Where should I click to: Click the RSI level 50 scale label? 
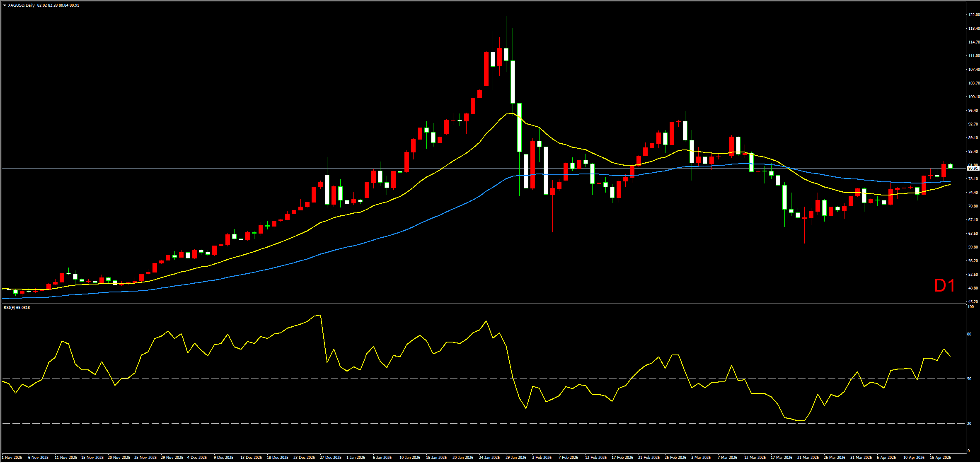(x=969, y=379)
